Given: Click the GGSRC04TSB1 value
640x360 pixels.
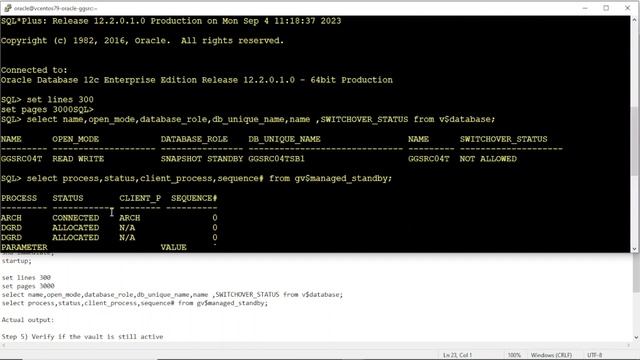Looking at the screenshot, I should coord(276,159).
